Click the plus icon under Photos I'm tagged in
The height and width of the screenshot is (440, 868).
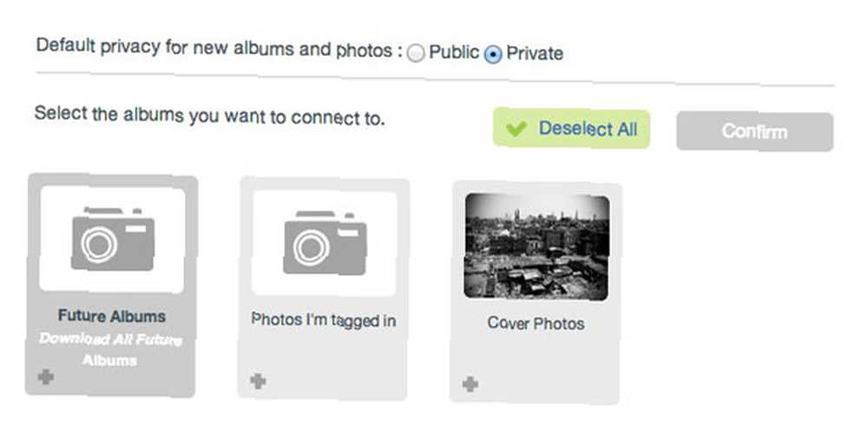(x=258, y=381)
